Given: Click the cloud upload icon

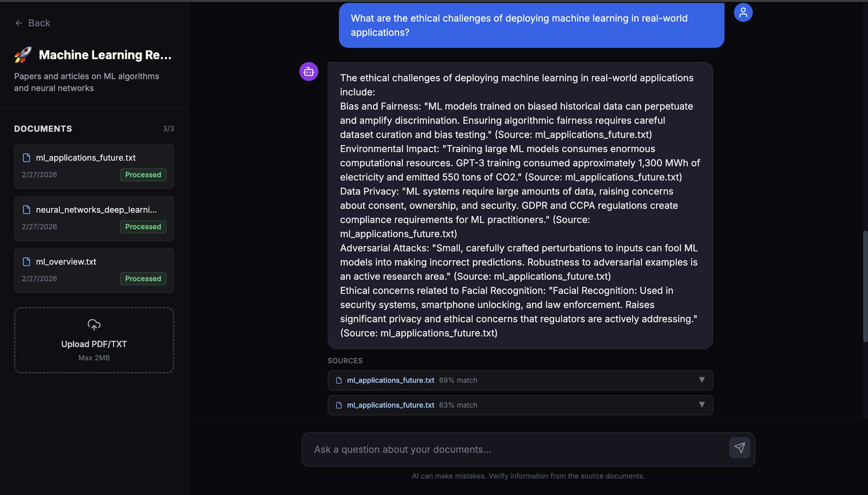Looking at the screenshot, I should coord(94,325).
